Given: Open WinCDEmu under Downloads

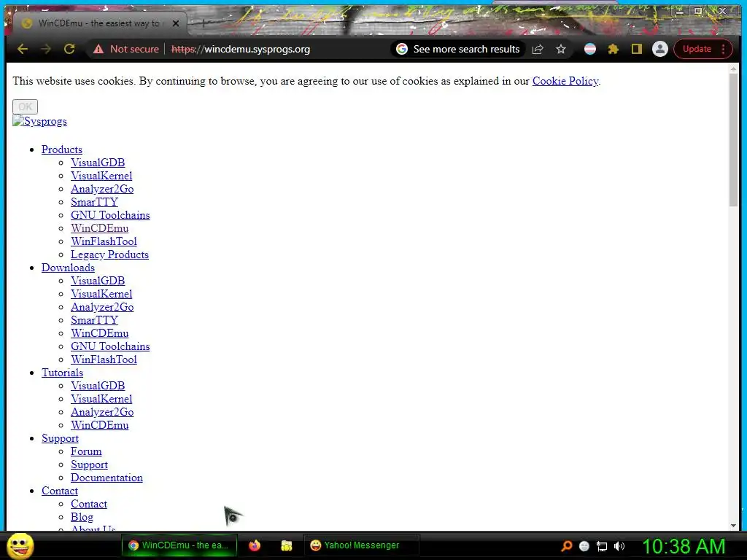Looking at the screenshot, I should [99, 333].
